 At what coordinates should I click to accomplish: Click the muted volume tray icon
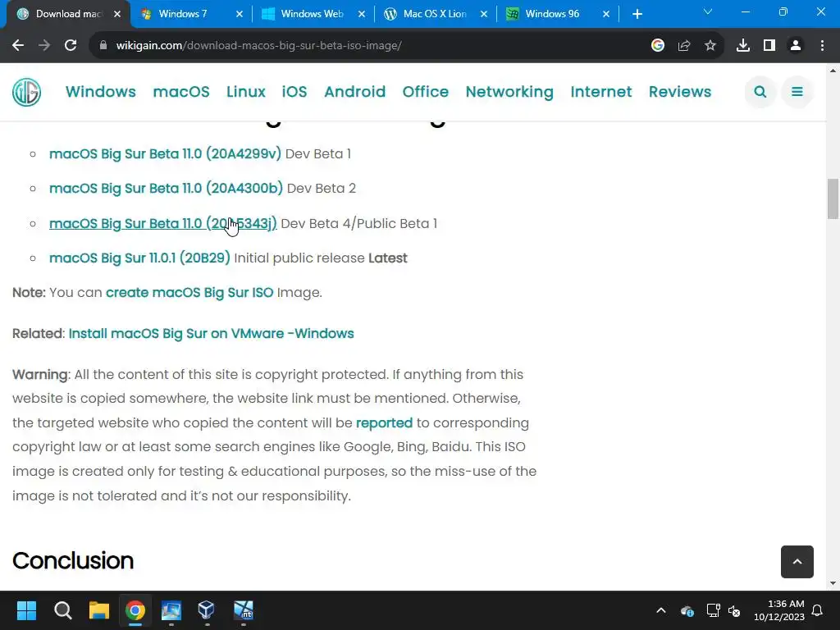coord(734,610)
